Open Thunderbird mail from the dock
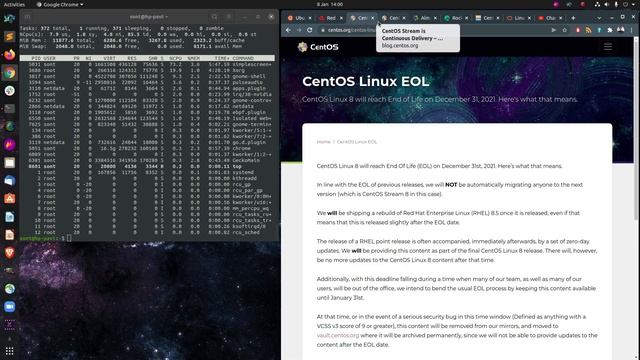This screenshot has height=360, width=640. pos(10,181)
